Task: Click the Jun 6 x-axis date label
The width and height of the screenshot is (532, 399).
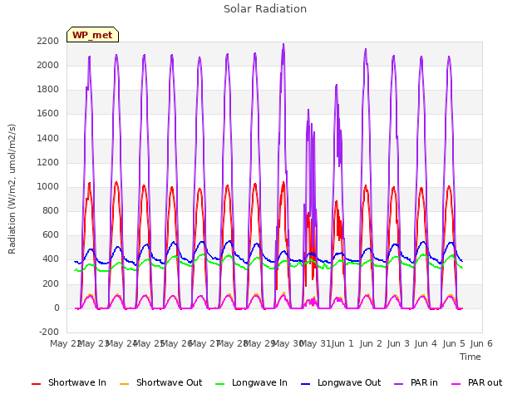Action: coord(481,343)
